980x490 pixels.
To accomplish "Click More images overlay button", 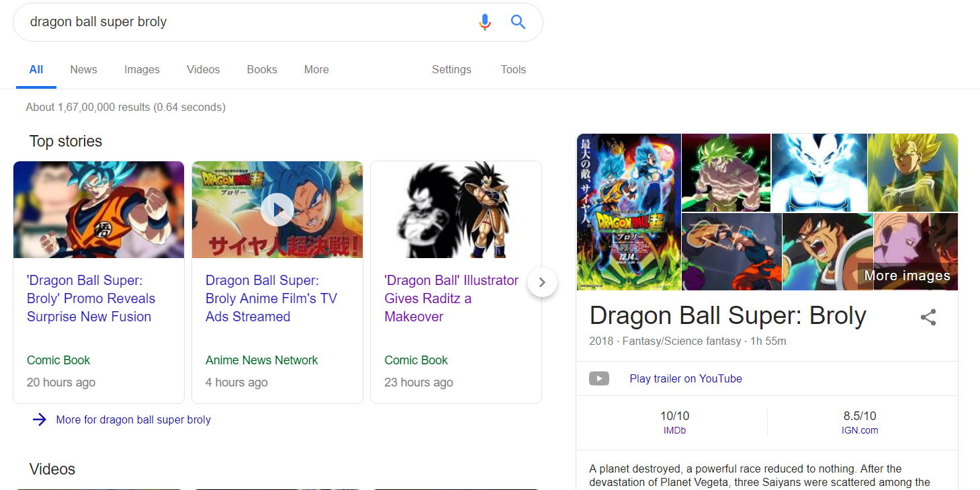I will (x=907, y=276).
